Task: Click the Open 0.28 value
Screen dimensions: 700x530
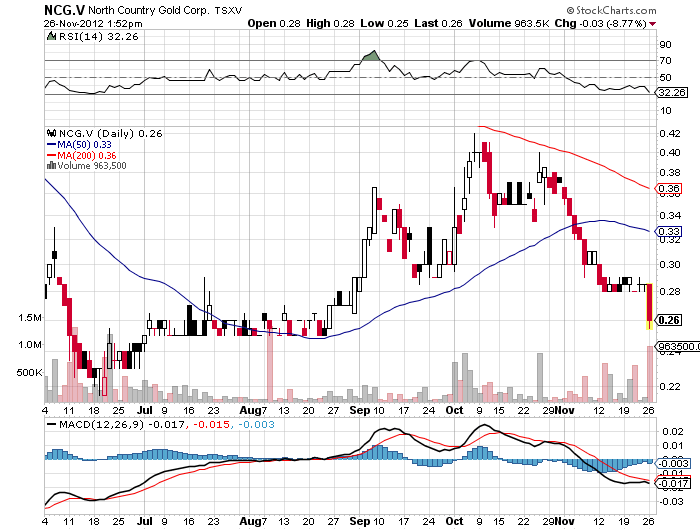Action: [x=274, y=23]
